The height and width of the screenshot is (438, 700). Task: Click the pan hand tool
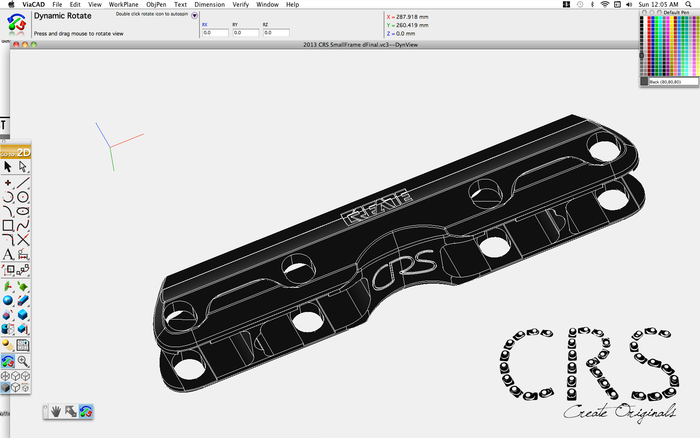click(x=57, y=411)
